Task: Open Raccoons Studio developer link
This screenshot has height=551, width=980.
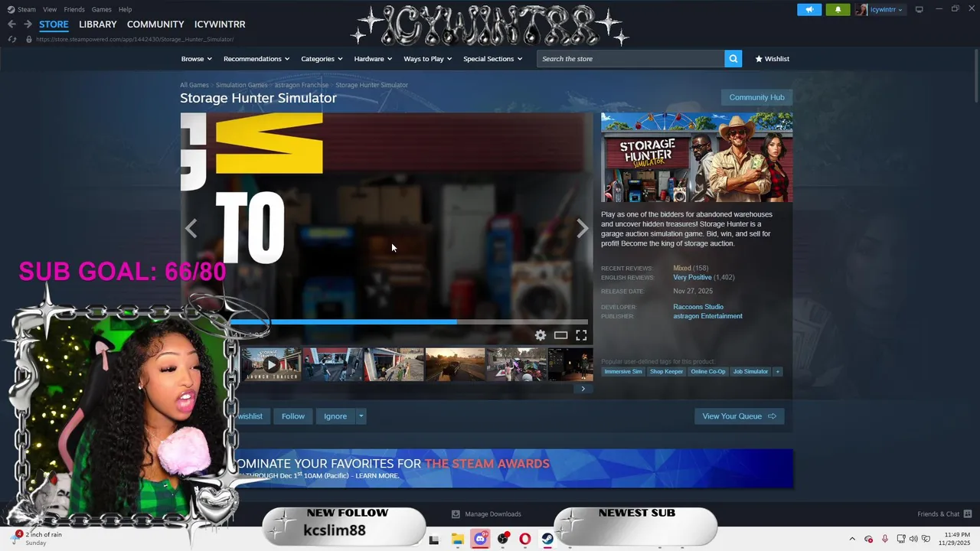Action: pos(698,307)
